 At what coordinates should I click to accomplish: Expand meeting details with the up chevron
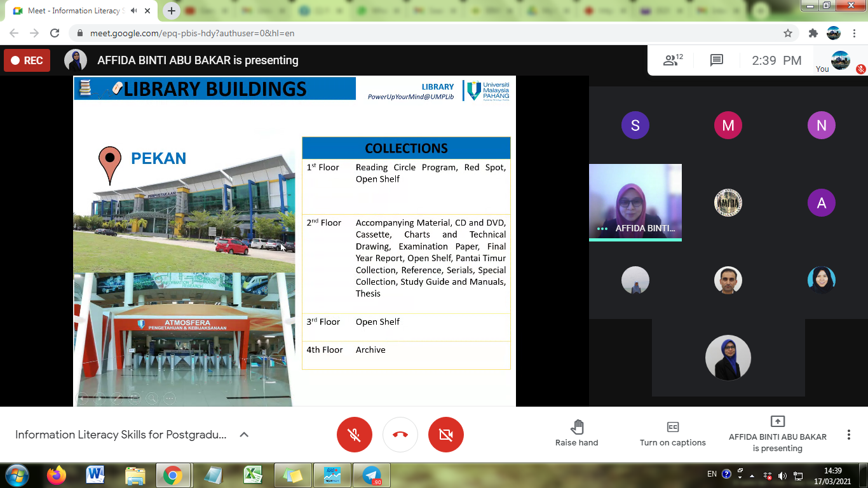point(244,435)
